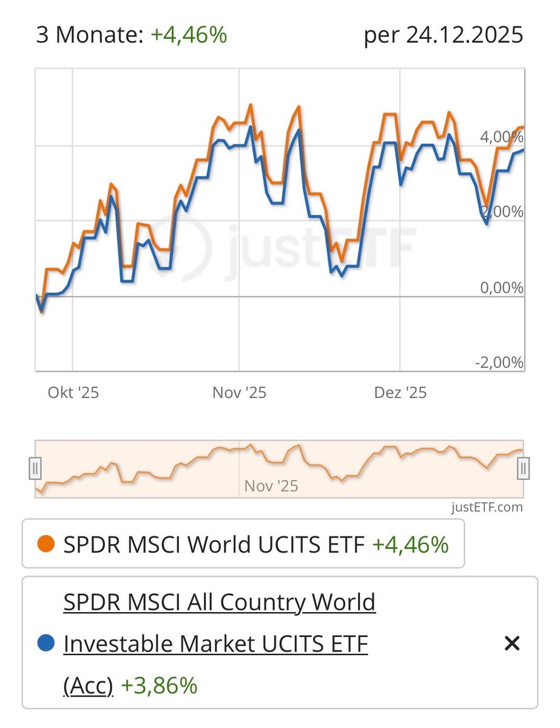Viewport: 560px width, 728px height.
Task: Click the Okt '25 axis label
Action: pos(73,393)
